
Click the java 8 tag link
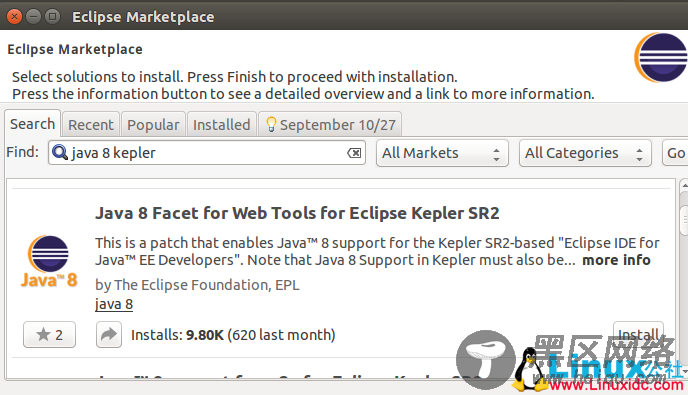pos(114,304)
